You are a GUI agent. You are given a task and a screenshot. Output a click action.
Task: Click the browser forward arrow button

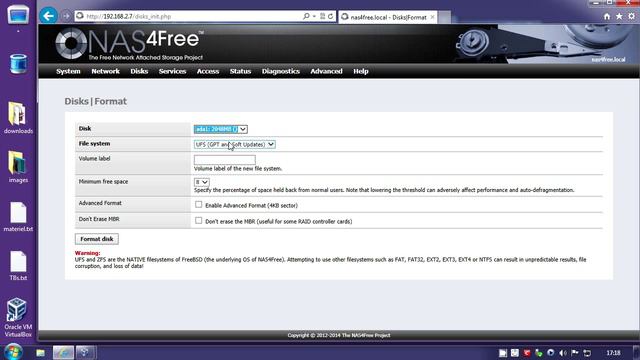click(66, 16)
